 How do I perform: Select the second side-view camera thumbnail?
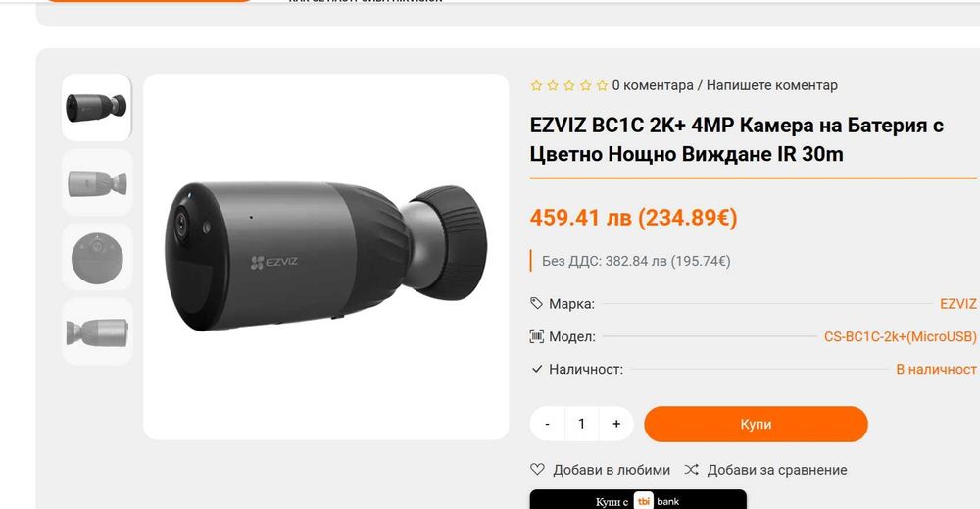(97, 182)
